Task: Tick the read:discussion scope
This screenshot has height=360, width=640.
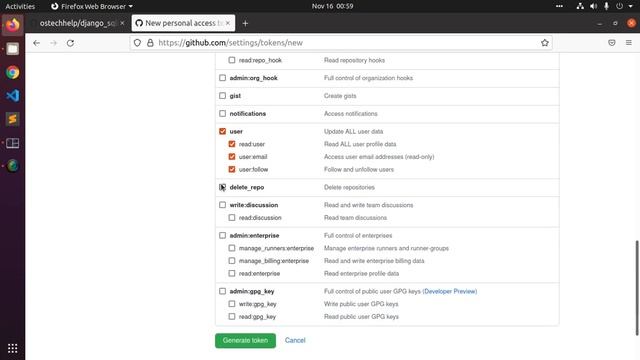Action: [x=232, y=218]
